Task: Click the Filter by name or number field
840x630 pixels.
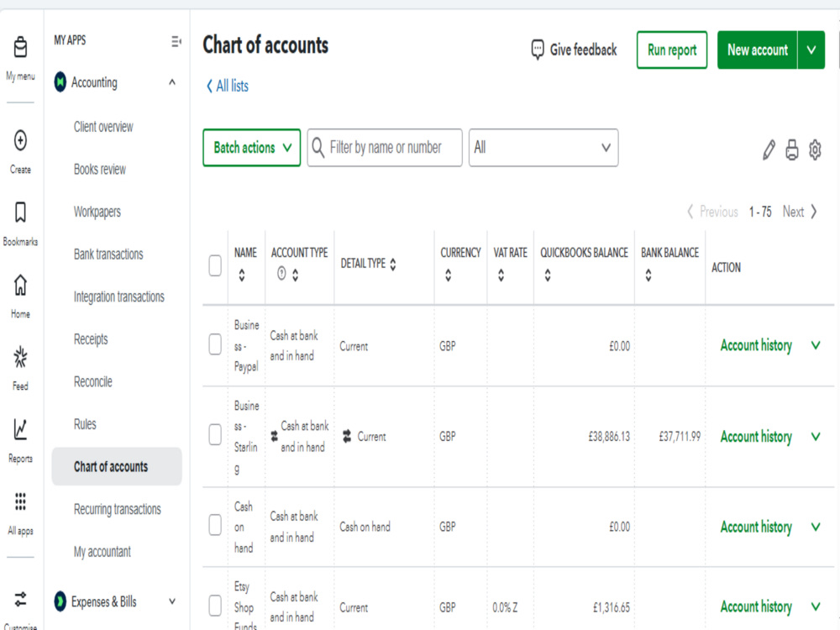Action: tap(385, 147)
